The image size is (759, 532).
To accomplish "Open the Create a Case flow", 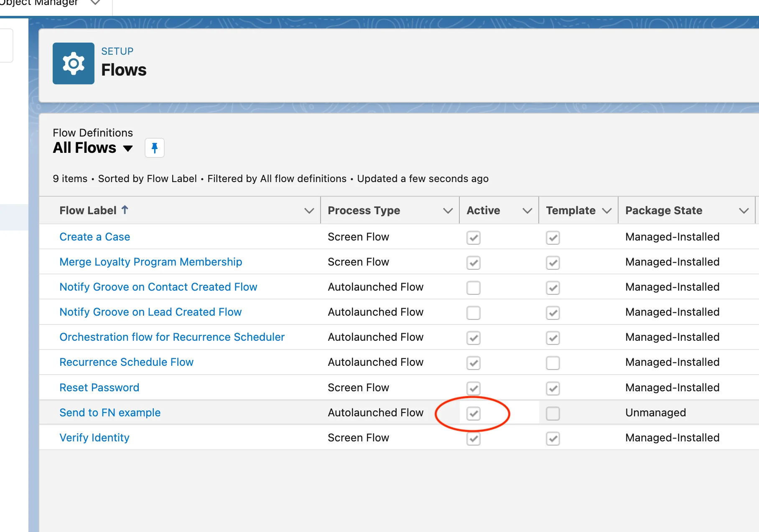I will [94, 237].
